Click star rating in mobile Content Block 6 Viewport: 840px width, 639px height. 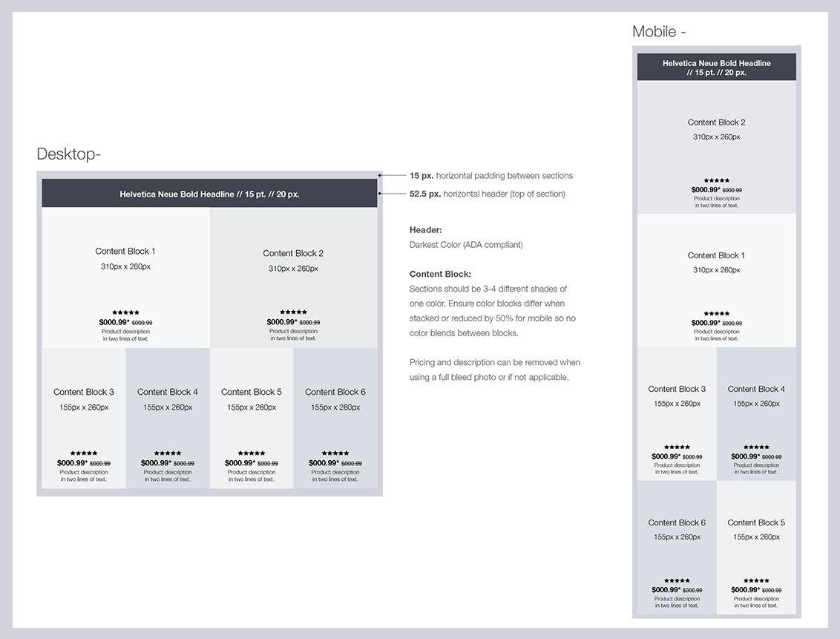click(x=677, y=580)
